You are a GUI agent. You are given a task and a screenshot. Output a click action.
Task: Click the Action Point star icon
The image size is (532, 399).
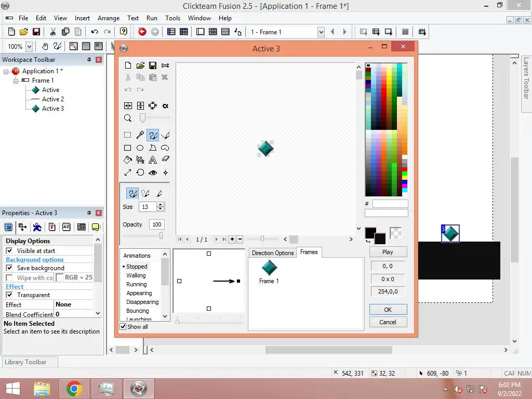coord(165,172)
